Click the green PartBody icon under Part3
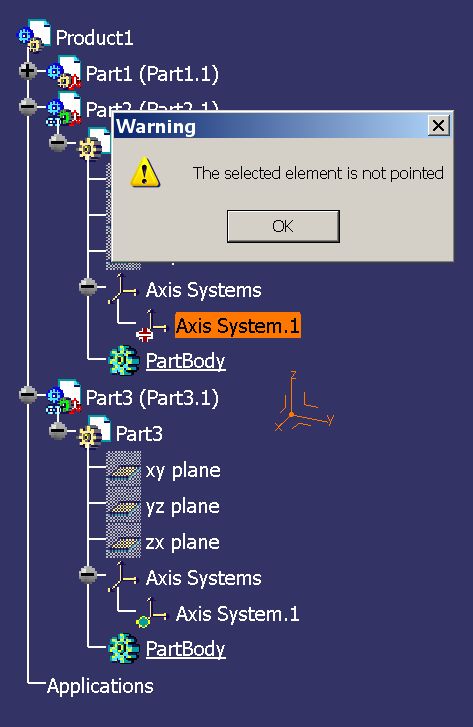 click(123, 648)
